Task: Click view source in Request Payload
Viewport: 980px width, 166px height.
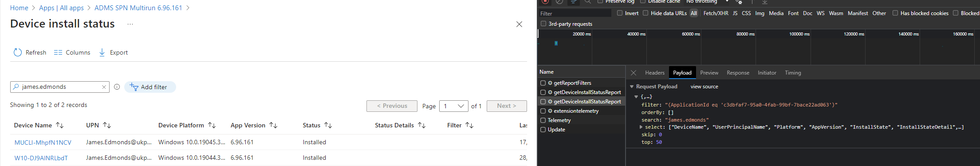Action: click(704, 87)
